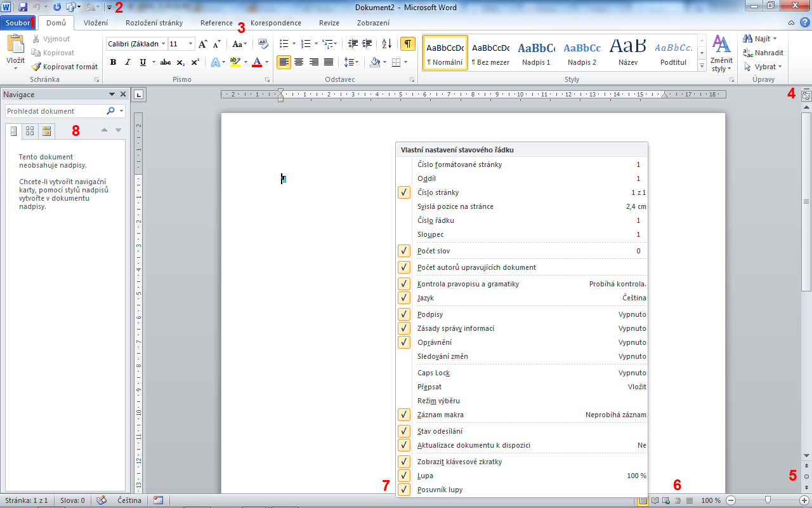This screenshot has width=812, height=508.
Task: Apply italic formatting
Action: click(128, 62)
